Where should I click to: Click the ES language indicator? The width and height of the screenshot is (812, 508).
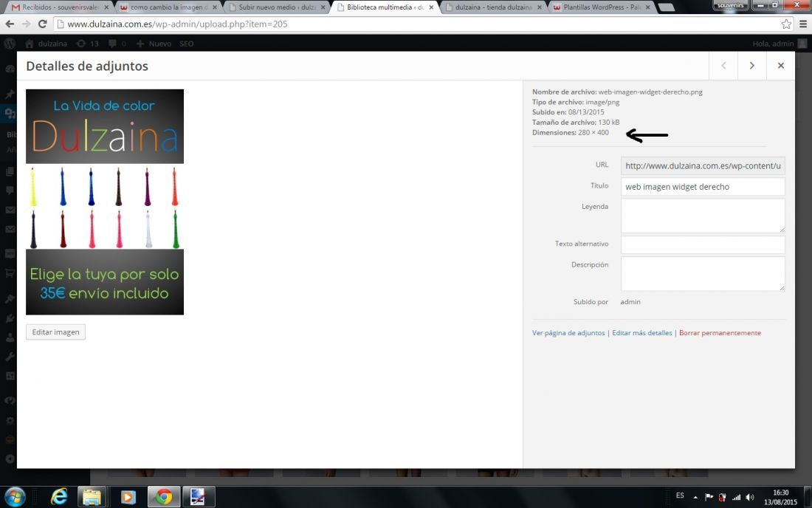pyautogui.click(x=680, y=495)
